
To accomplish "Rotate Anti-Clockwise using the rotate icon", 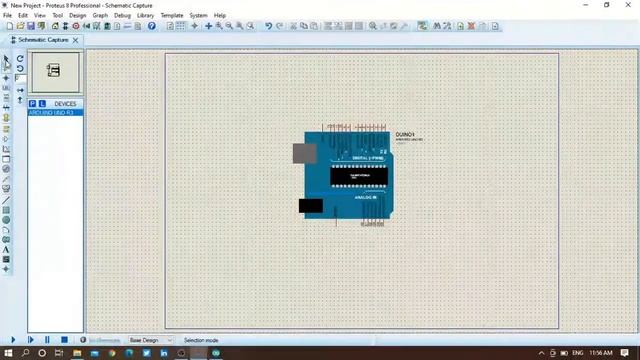I will 20,69.
